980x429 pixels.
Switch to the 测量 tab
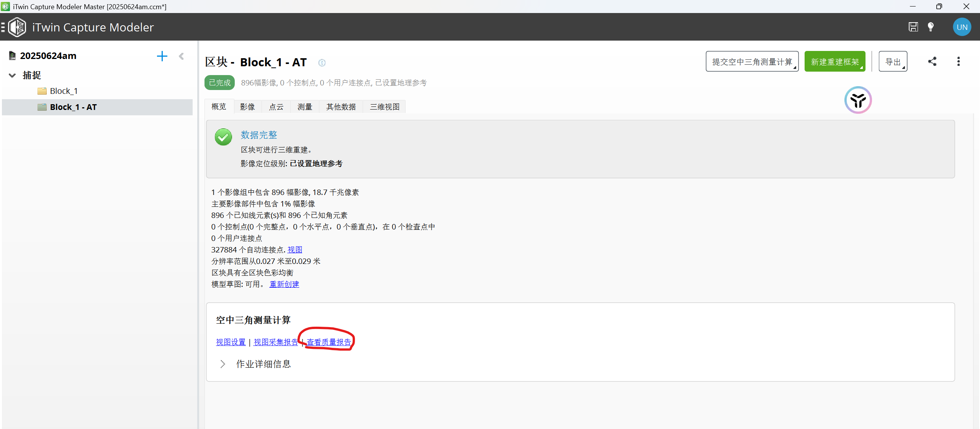pos(305,107)
